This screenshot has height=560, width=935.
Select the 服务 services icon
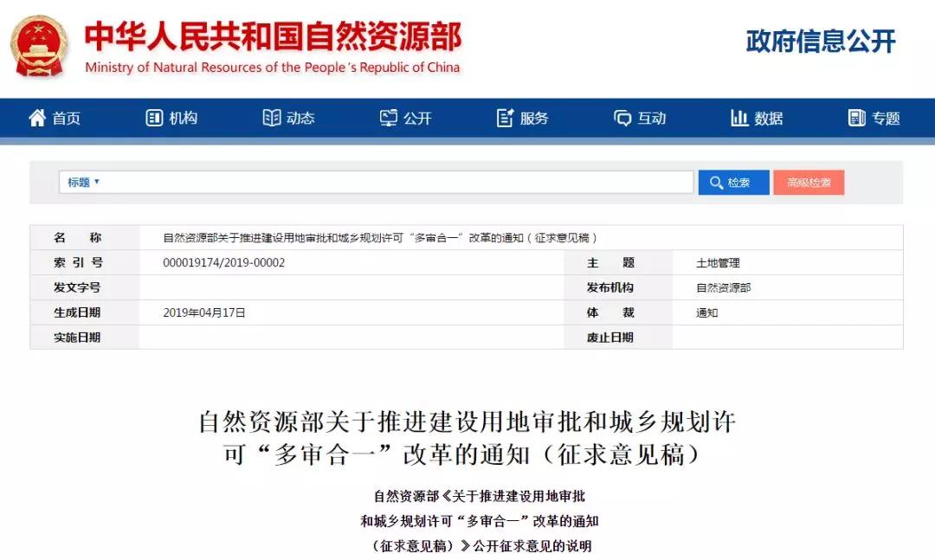coord(505,119)
